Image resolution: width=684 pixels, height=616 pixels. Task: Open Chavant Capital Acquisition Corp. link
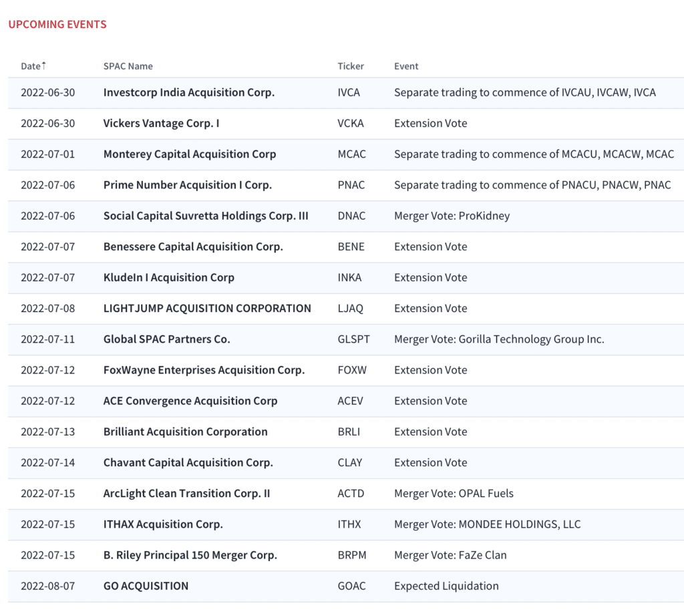188,462
